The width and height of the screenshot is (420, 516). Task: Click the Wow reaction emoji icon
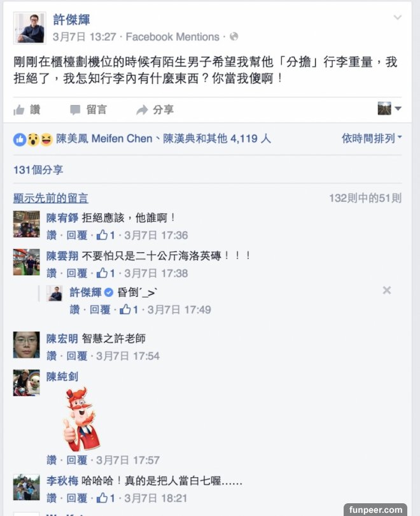pos(33,140)
